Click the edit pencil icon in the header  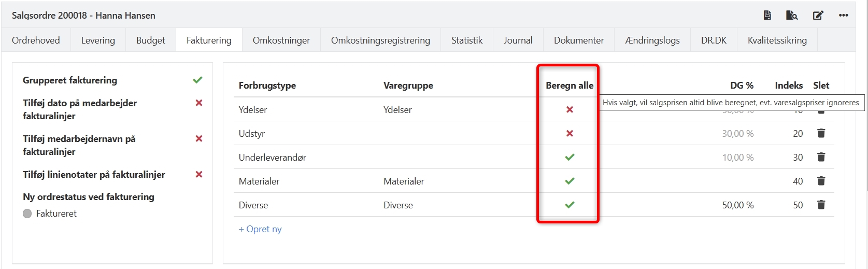pyautogui.click(x=818, y=15)
